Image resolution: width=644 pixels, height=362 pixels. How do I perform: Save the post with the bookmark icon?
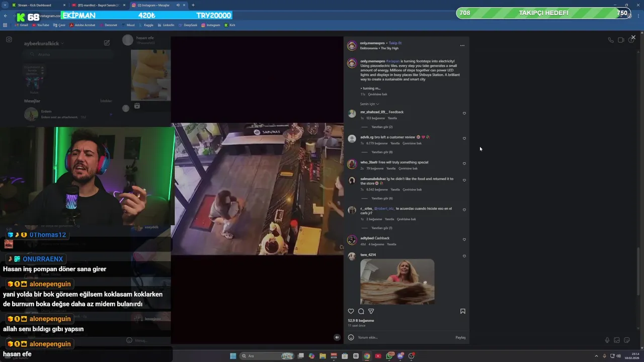(x=462, y=311)
